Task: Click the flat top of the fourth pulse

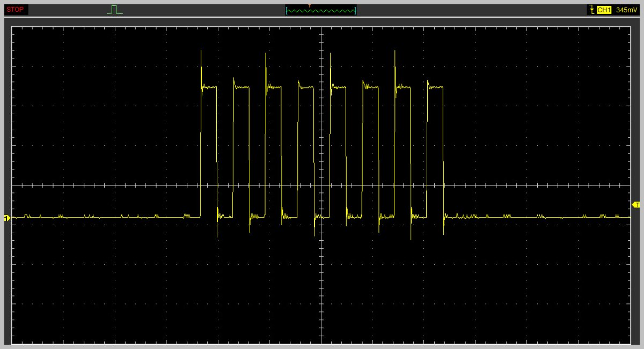Action: (307, 87)
